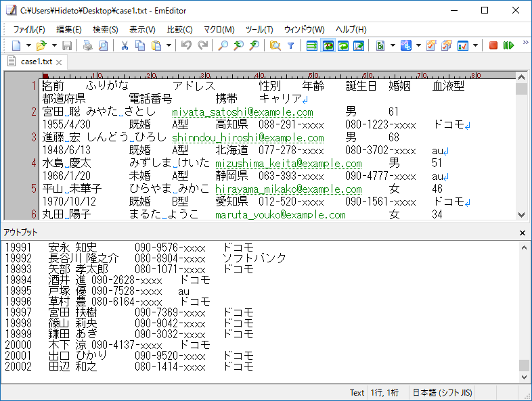
Task: Expand the customize checklist dropdown arrow
Action: coord(475,45)
